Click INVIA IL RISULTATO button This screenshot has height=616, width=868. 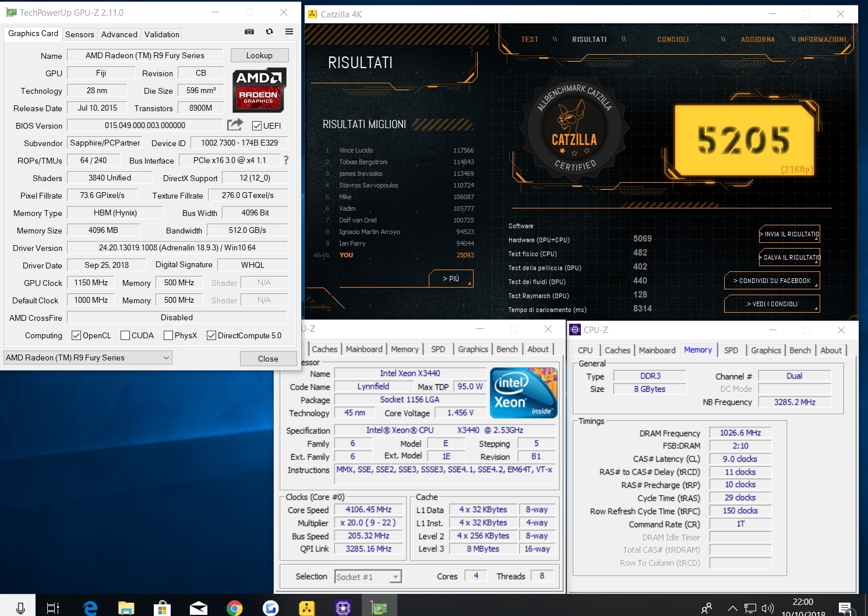coord(789,234)
